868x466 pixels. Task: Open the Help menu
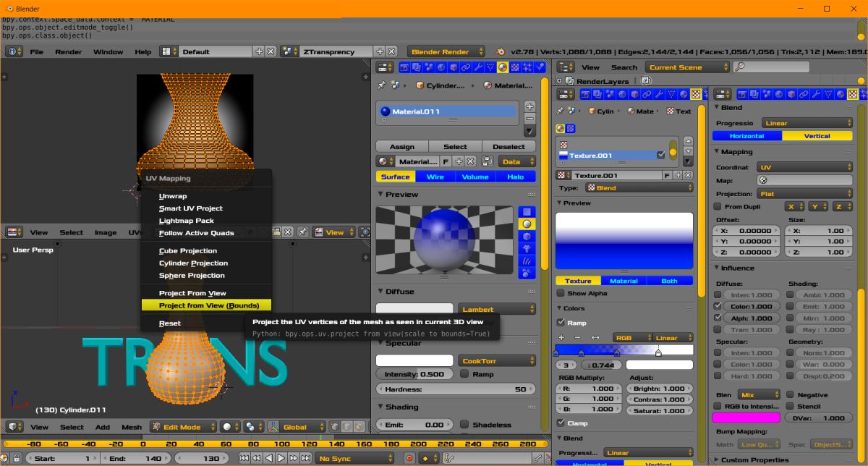143,52
